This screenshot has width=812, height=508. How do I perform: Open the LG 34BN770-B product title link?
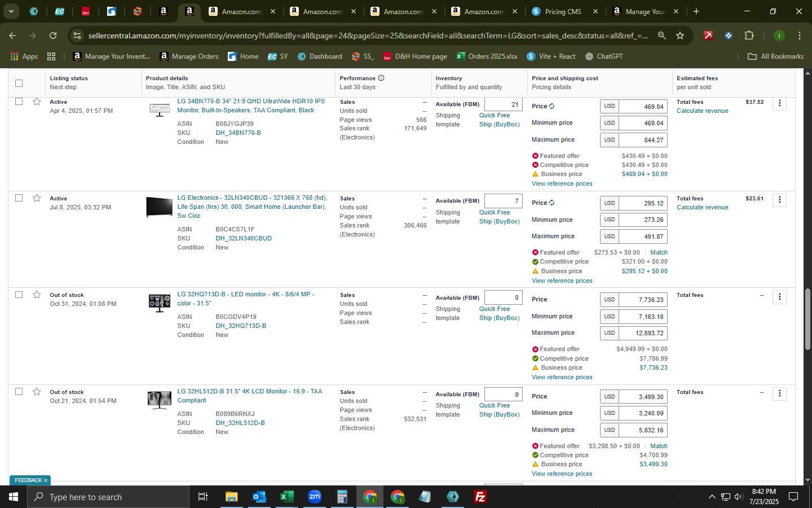[251, 106]
